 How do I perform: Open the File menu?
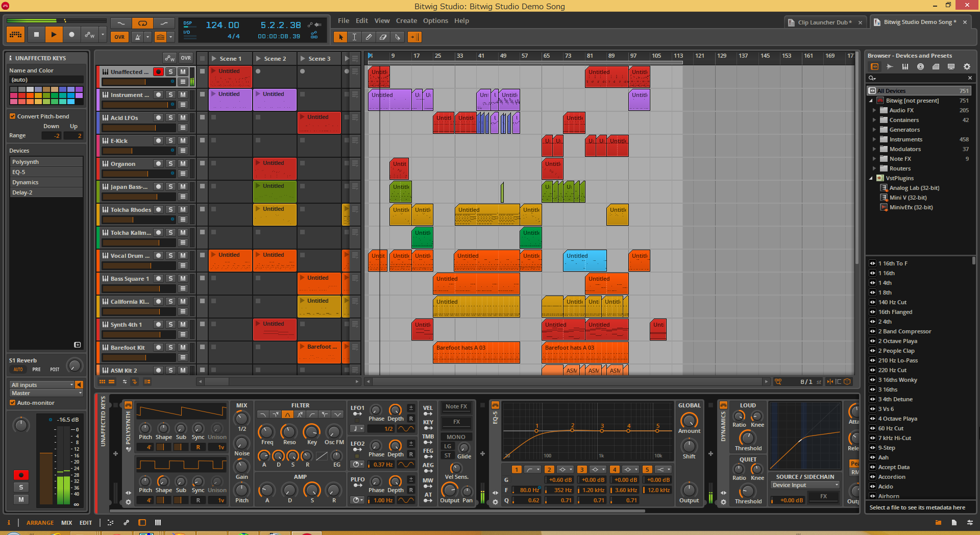pyautogui.click(x=344, y=21)
